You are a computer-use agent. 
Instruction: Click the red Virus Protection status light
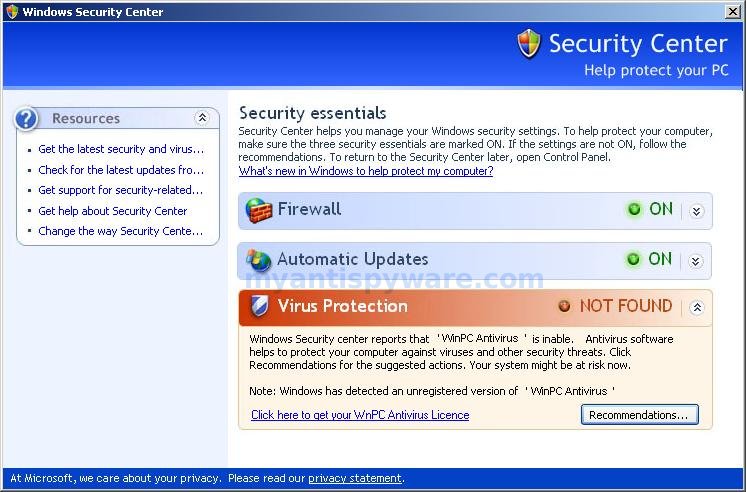coord(564,306)
